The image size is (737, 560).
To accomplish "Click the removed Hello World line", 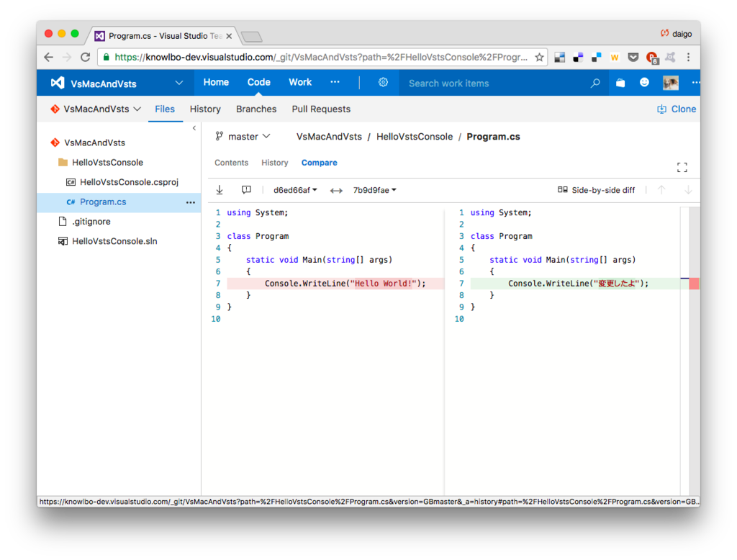I will click(335, 284).
